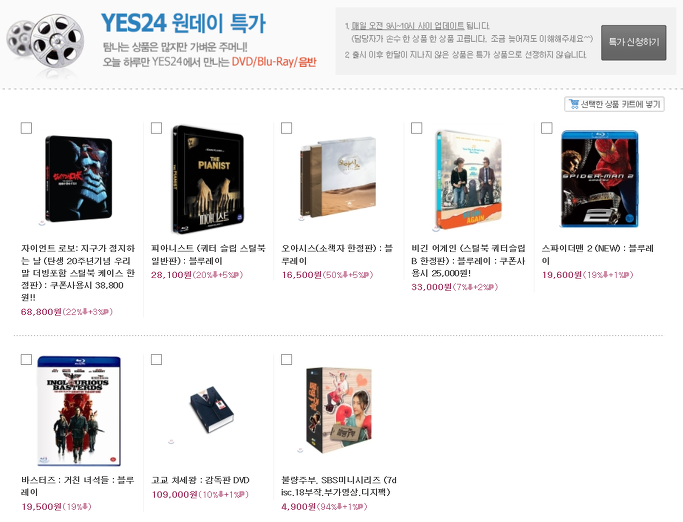Click the 특가 신청하기 button
Viewport: 683px width, 522px height.
tap(634, 42)
